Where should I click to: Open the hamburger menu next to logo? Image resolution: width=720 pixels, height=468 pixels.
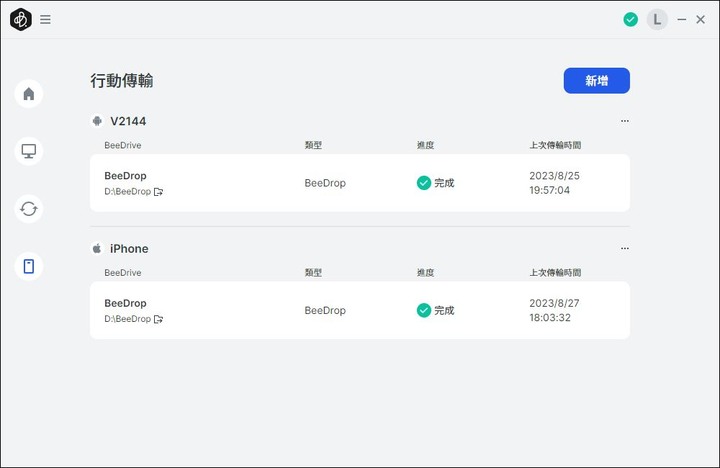(x=45, y=19)
